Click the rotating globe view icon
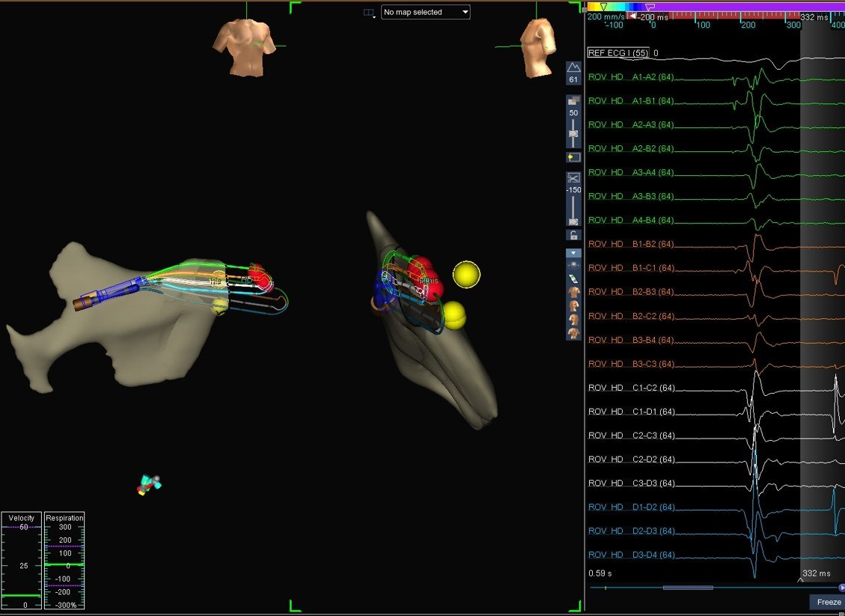 (x=573, y=265)
